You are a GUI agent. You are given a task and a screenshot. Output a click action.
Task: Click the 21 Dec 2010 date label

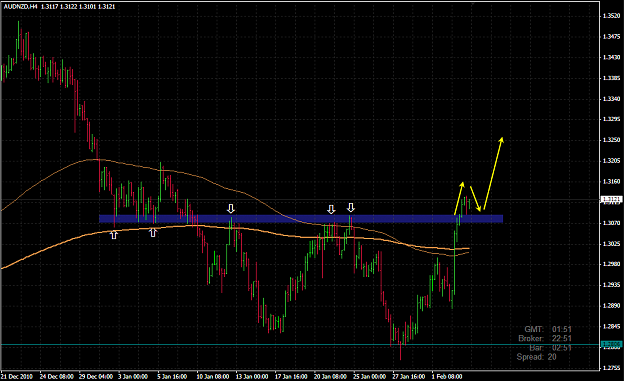tap(17, 376)
